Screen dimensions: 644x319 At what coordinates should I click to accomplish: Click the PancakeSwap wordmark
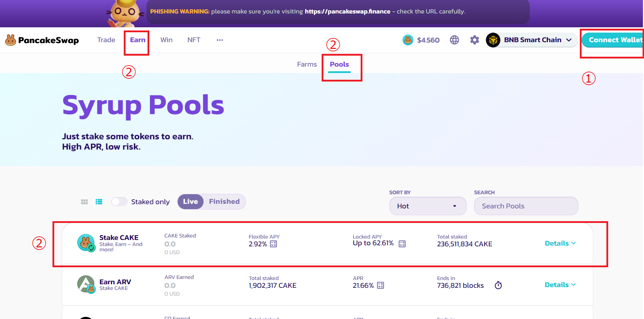click(x=49, y=40)
